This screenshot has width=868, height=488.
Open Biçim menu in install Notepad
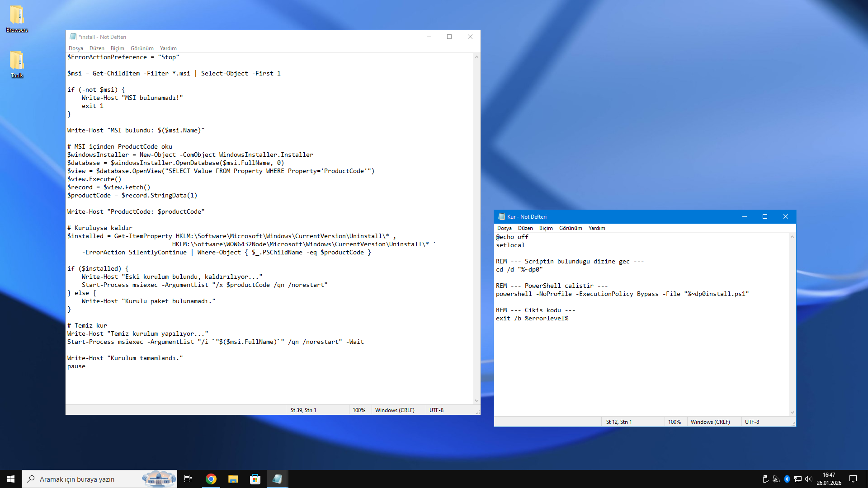[x=118, y=48]
